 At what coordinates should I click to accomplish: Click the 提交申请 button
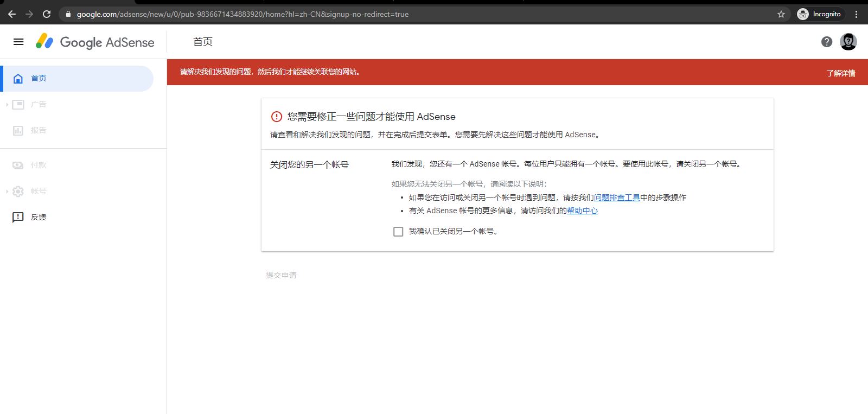point(281,275)
